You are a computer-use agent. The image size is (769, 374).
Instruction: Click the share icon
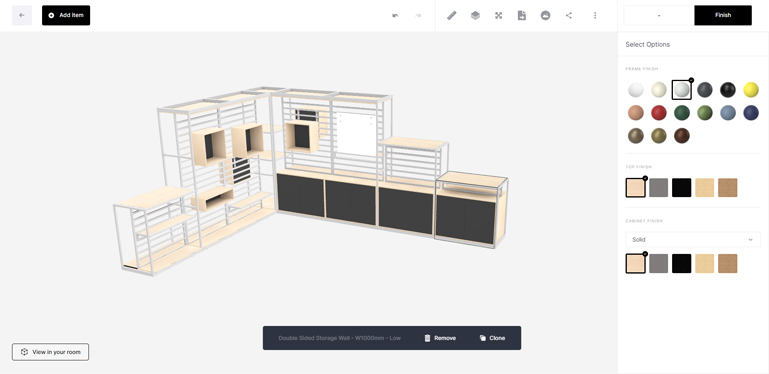point(569,15)
